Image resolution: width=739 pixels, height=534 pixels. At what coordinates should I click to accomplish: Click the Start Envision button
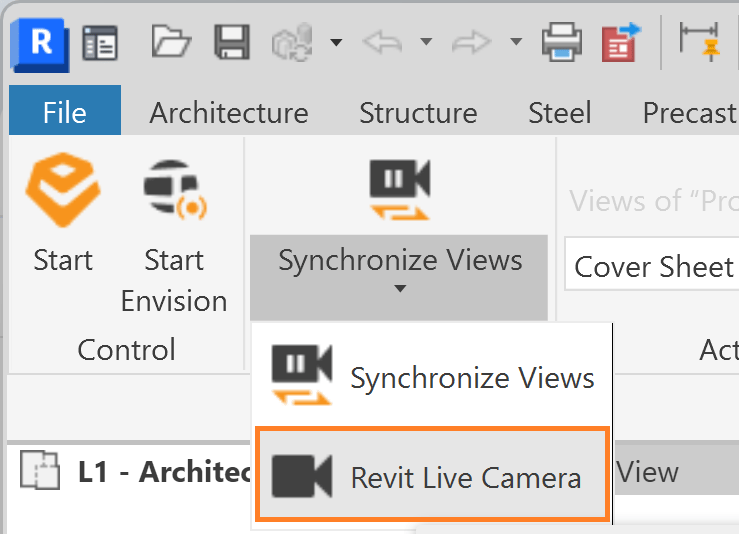click(174, 236)
